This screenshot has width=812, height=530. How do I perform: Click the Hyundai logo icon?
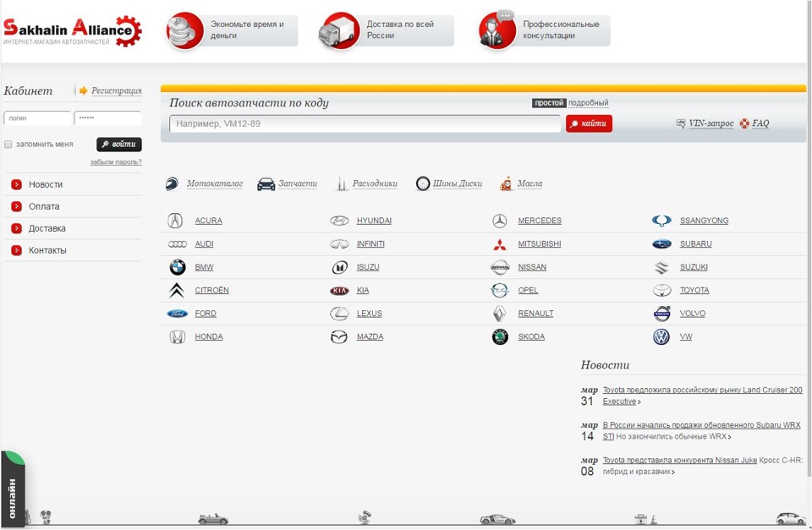coord(340,221)
